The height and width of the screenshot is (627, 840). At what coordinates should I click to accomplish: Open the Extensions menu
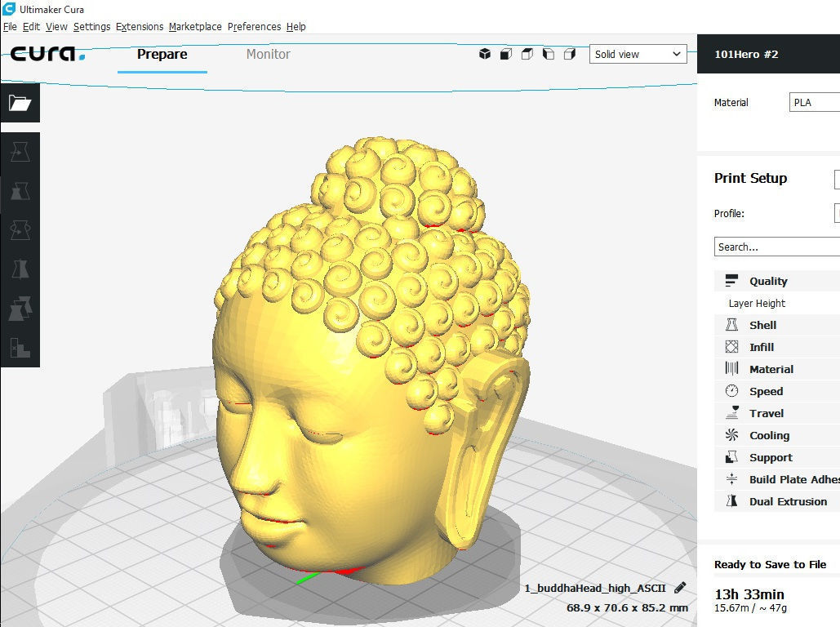click(x=140, y=26)
